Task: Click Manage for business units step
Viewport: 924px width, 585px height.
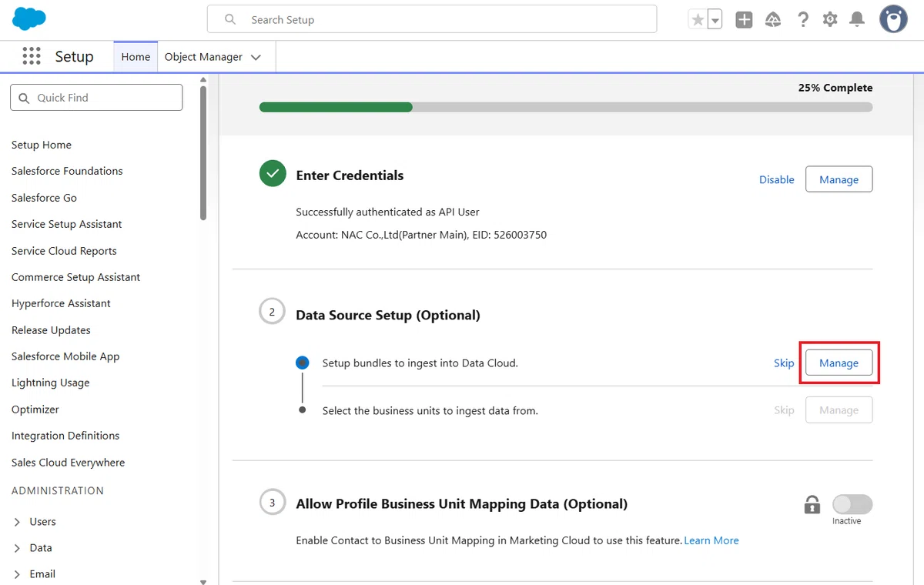Action: pos(839,410)
